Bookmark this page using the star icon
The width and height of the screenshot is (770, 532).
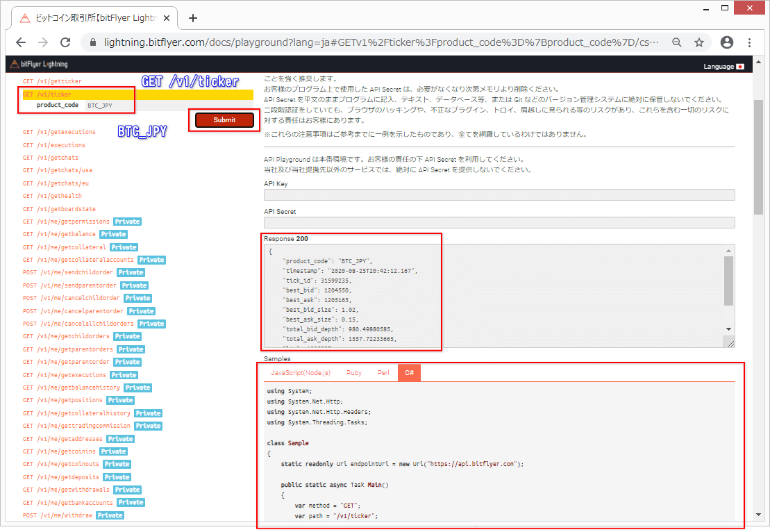click(x=698, y=42)
